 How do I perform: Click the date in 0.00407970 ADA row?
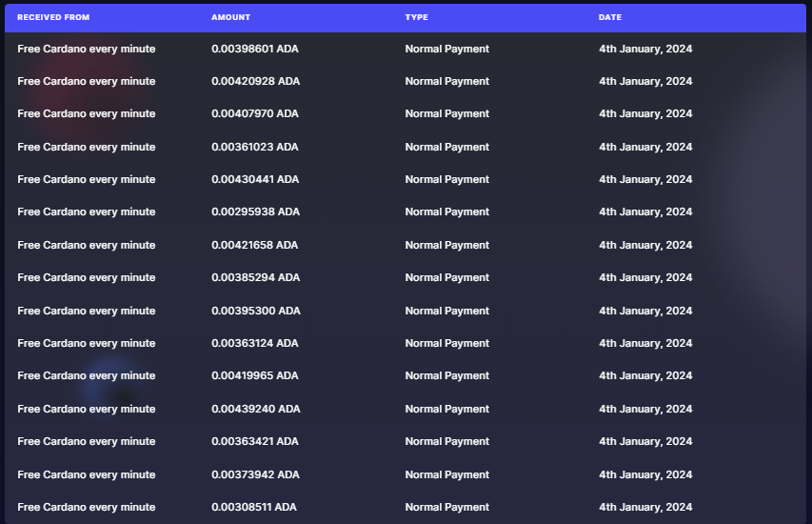pyautogui.click(x=645, y=113)
